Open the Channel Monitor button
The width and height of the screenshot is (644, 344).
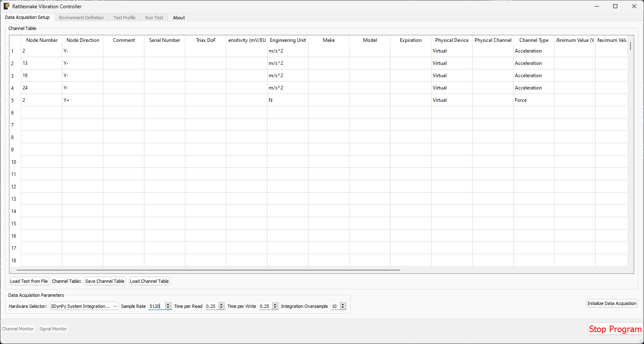[x=18, y=329]
